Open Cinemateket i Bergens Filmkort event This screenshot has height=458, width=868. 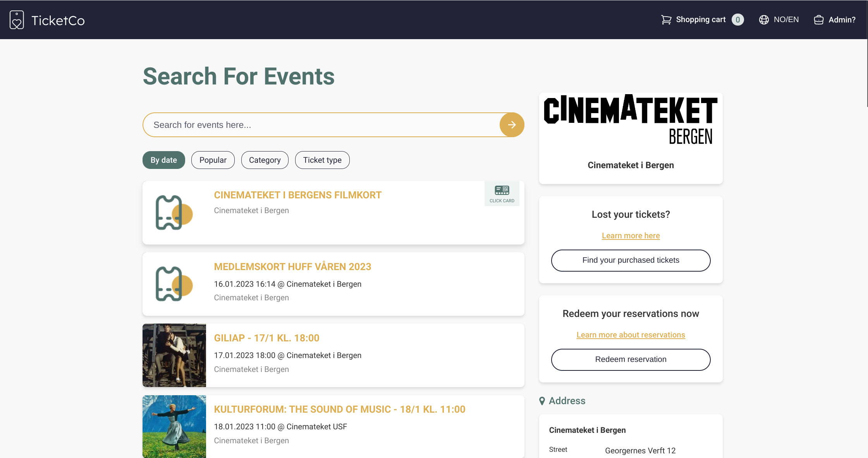pyautogui.click(x=298, y=195)
